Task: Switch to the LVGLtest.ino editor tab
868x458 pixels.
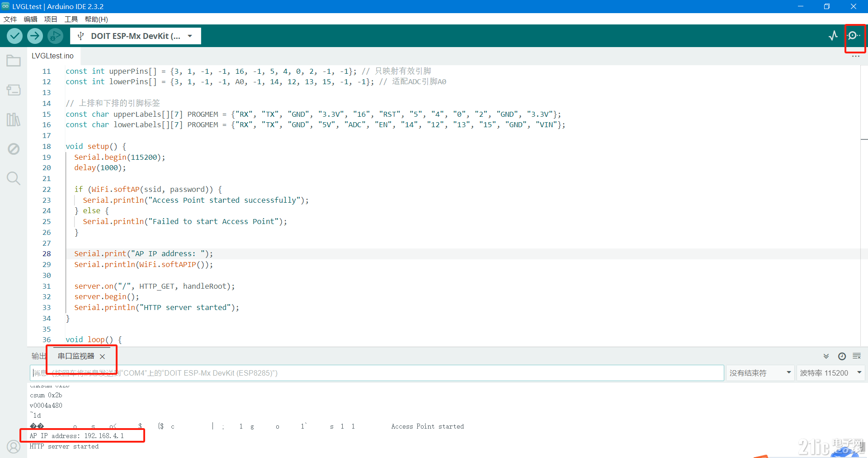Action: coord(52,56)
